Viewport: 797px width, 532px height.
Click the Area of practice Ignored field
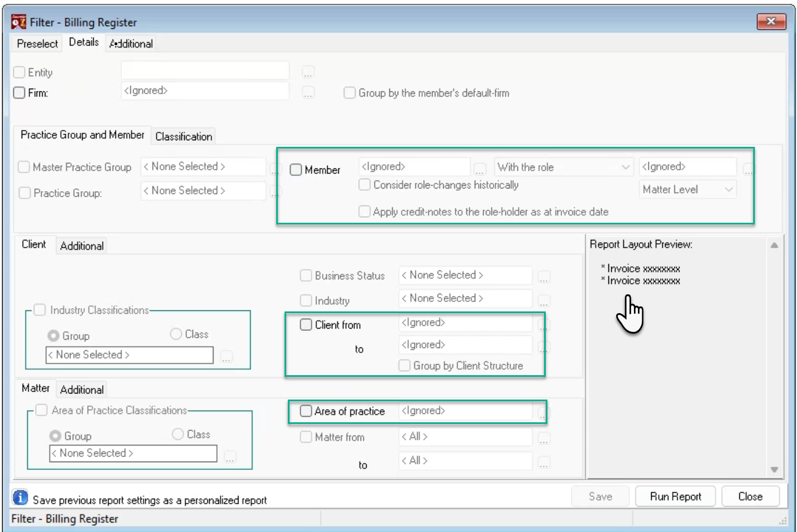465,411
